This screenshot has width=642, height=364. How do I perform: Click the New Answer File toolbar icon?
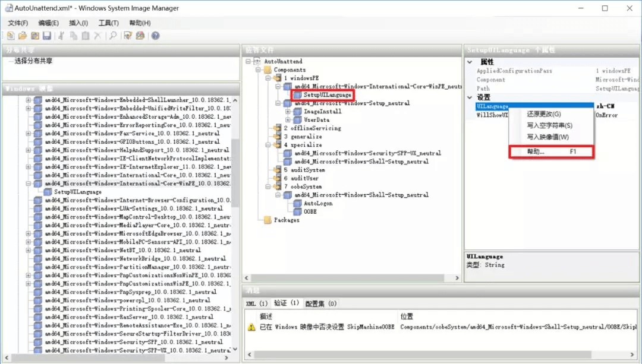11,36
